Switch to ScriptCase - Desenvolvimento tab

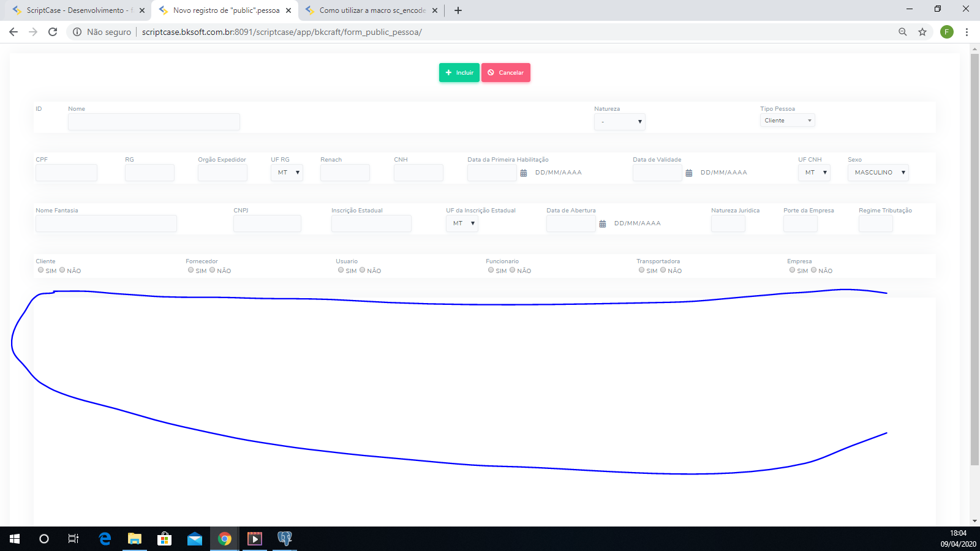77,10
